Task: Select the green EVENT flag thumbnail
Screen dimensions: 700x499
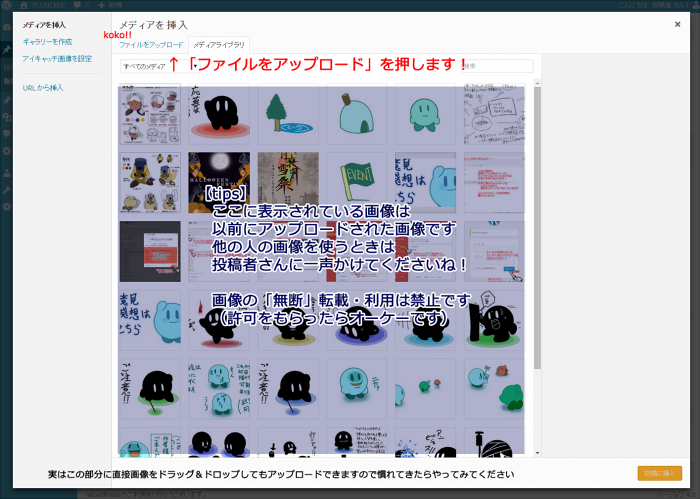Action: pyautogui.click(x=357, y=181)
